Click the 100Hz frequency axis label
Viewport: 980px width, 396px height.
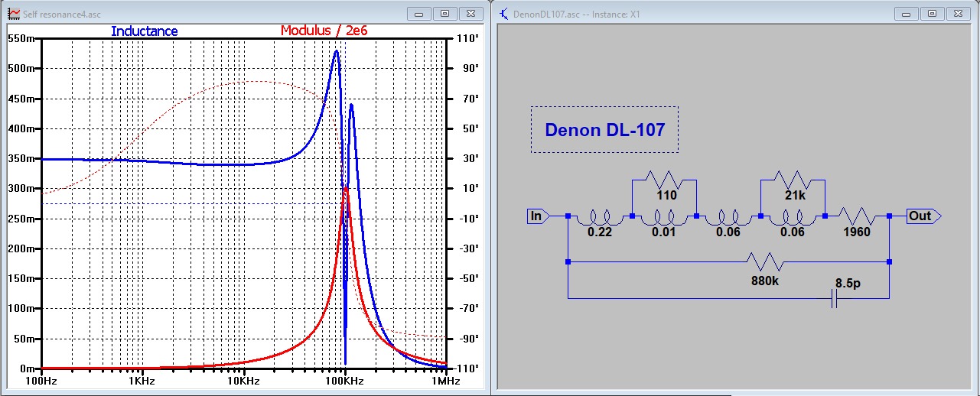point(41,380)
